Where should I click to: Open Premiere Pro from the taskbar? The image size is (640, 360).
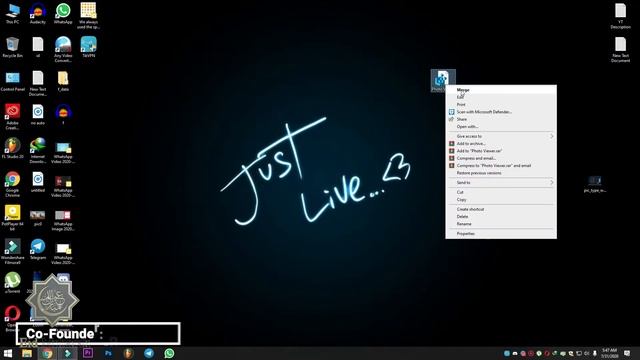click(88, 353)
